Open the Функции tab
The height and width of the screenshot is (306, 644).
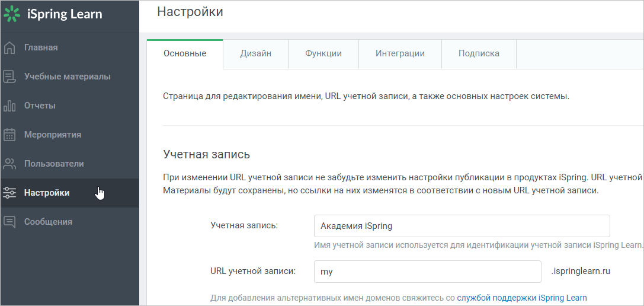coord(323,54)
